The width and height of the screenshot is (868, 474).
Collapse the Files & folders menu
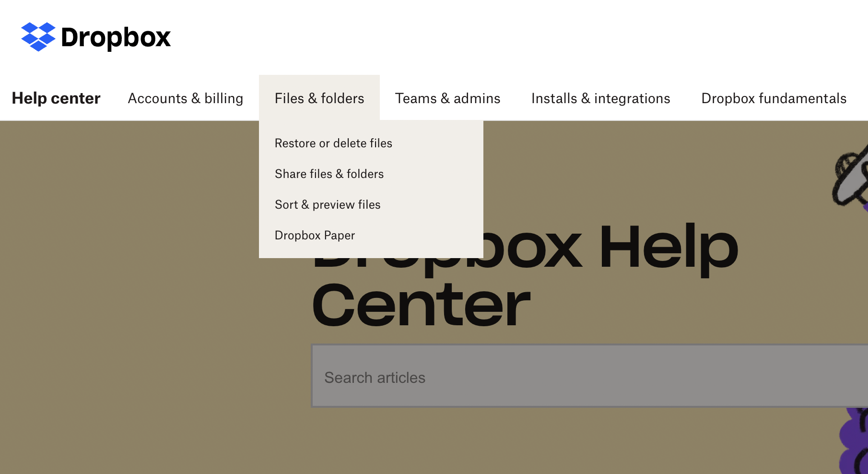click(x=319, y=98)
